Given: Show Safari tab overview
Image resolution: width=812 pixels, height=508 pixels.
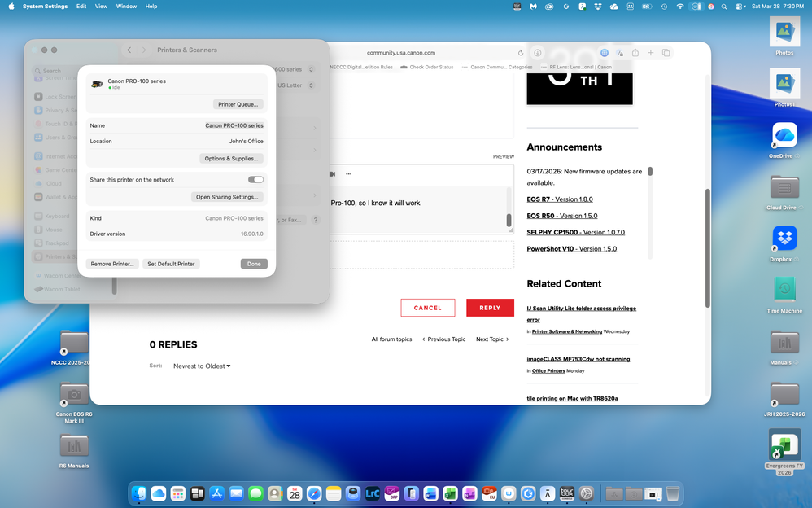Looking at the screenshot, I should pyautogui.click(x=666, y=53).
